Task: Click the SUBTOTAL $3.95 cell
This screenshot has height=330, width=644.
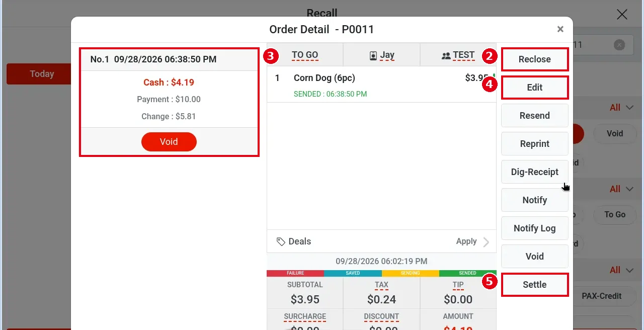Action: point(305,293)
